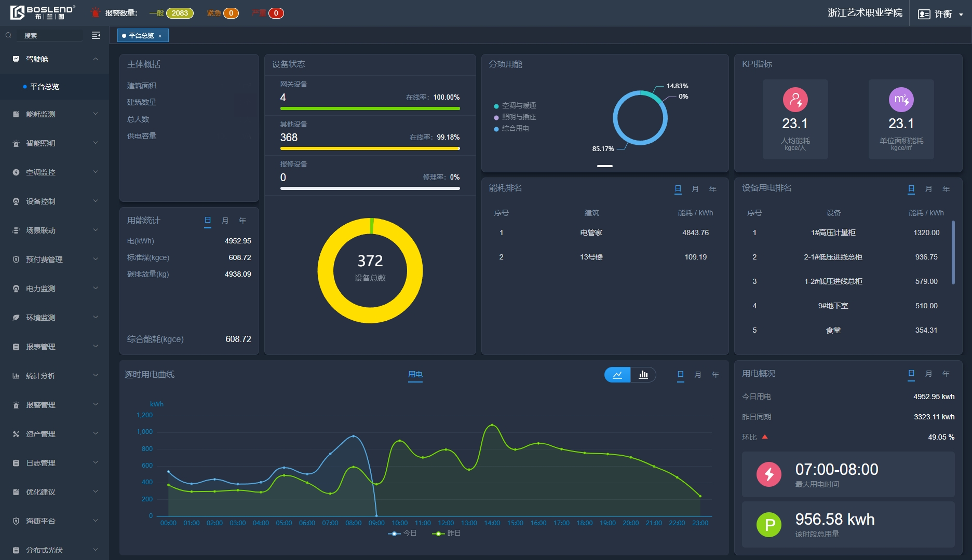
Task: Click the general alarm count 2083 badge
Action: click(180, 13)
